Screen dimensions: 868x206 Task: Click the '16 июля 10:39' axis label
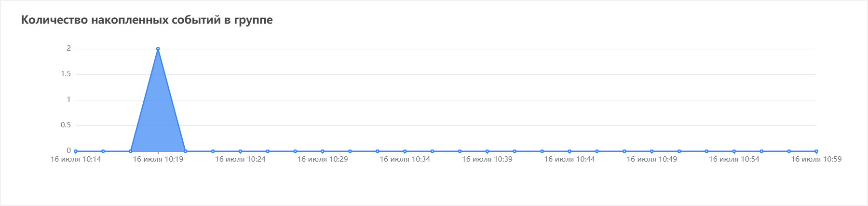[487, 159]
